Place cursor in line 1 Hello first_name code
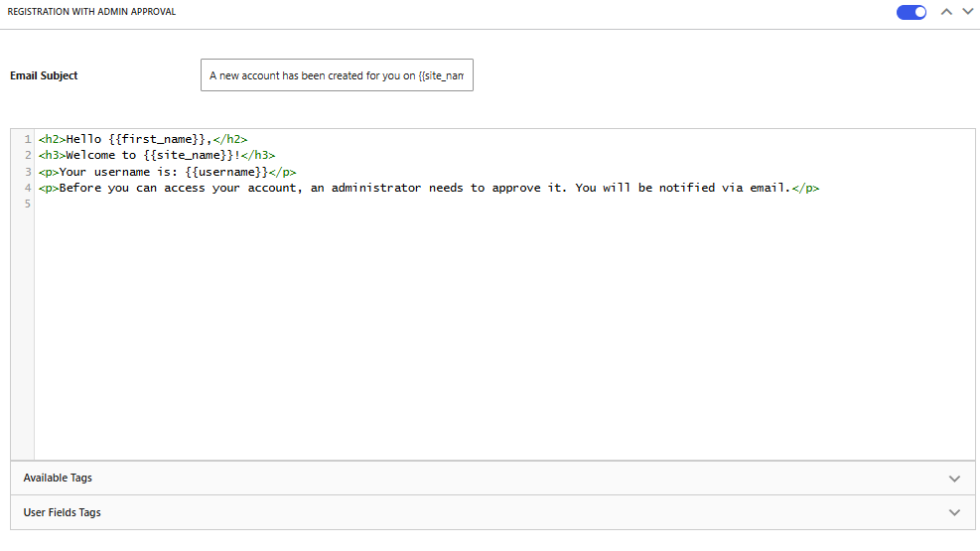The width and height of the screenshot is (980, 551). [x=143, y=139]
